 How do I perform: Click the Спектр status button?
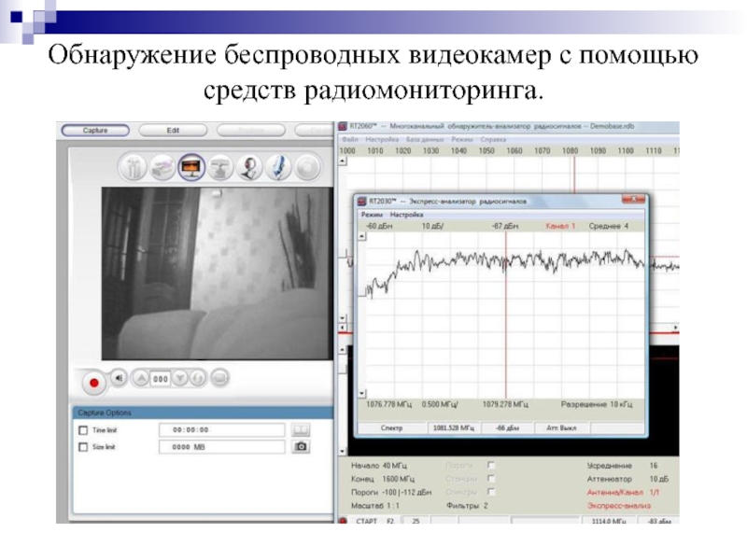click(391, 428)
